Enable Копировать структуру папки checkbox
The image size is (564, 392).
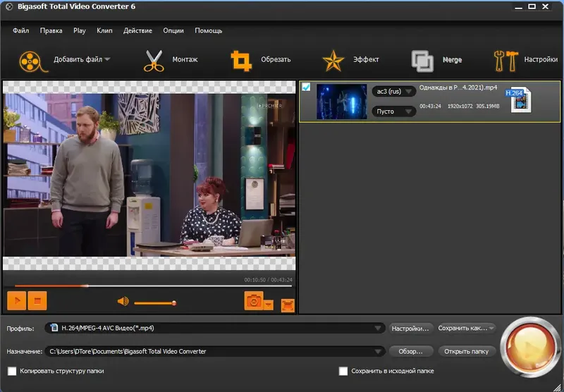[x=12, y=371]
